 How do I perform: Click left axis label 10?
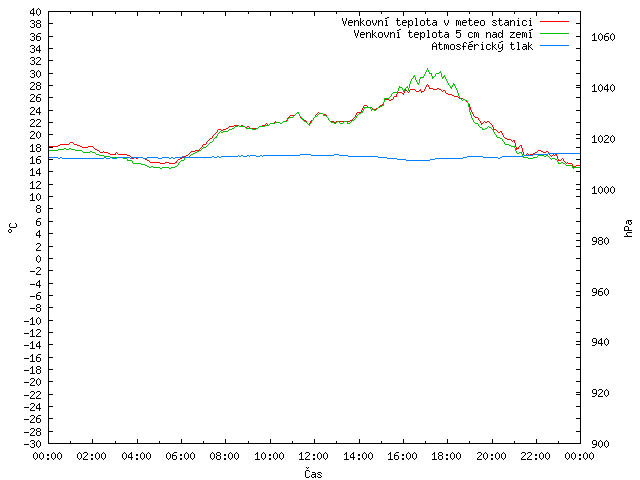coord(36,197)
